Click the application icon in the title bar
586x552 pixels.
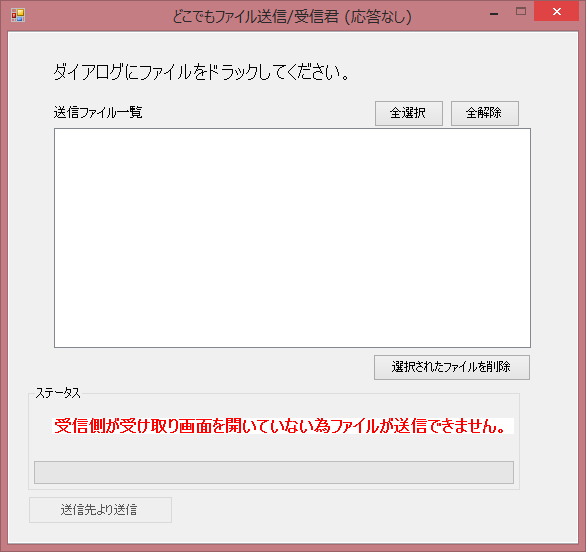pyautogui.click(x=18, y=15)
